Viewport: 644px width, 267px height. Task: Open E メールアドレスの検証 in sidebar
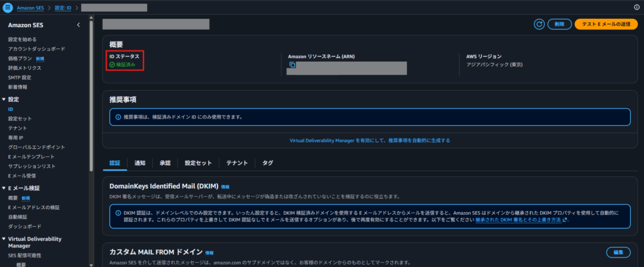point(34,207)
